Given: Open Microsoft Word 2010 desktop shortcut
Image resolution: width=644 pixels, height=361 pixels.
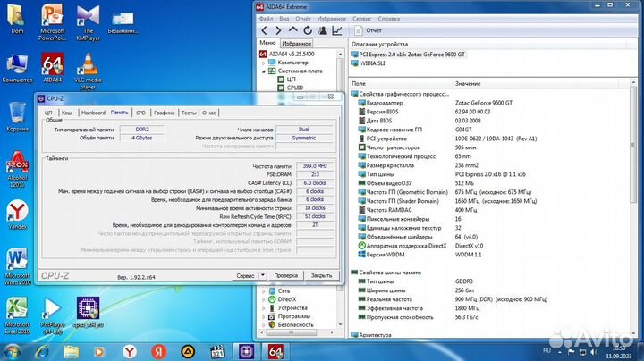Looking at the screenshot, I should coord(17,266).
